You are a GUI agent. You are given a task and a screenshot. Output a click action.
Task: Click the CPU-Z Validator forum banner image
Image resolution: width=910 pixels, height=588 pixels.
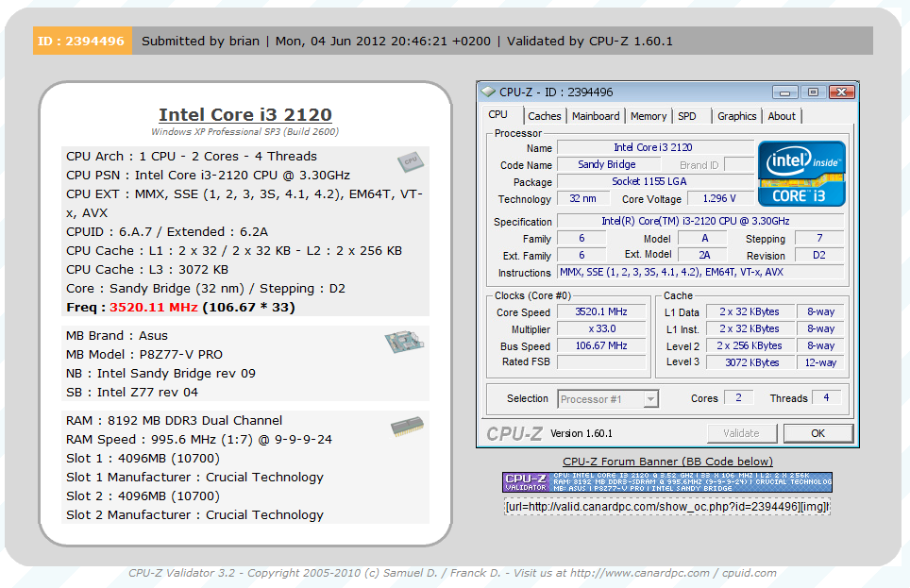pos(667,481)
